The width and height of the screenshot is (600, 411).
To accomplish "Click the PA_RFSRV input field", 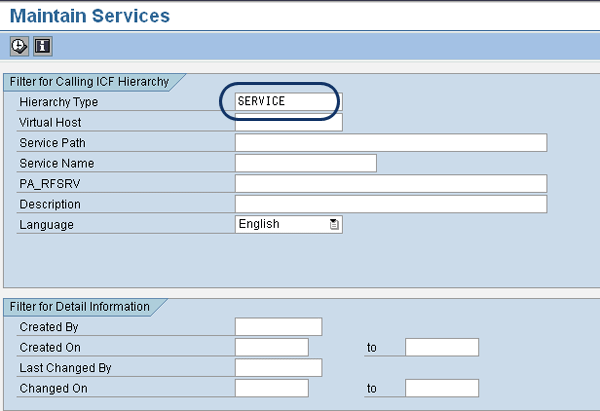I will click(x=390, y=184).
